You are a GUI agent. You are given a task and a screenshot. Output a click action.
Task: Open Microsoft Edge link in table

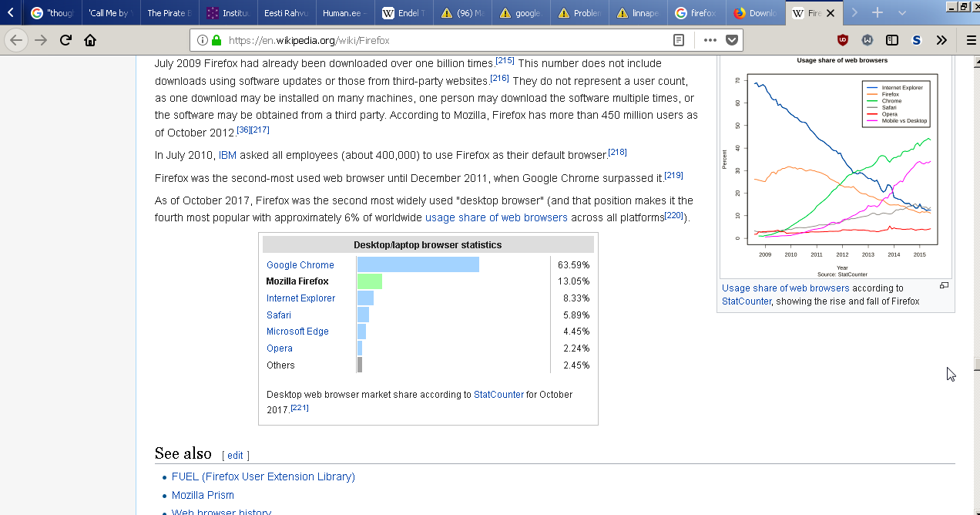297,332
